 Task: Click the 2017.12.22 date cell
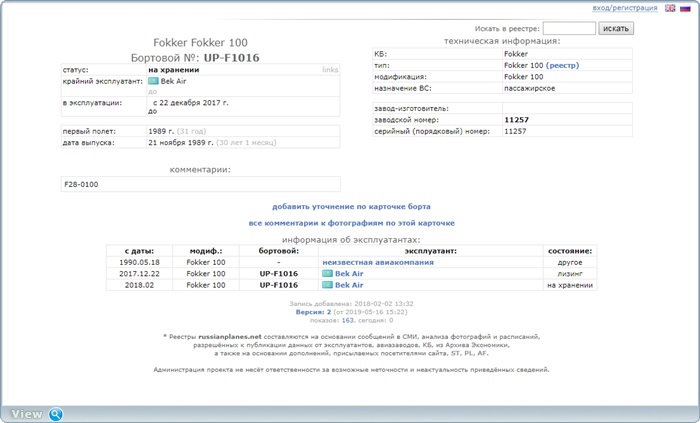coord(139,274)
